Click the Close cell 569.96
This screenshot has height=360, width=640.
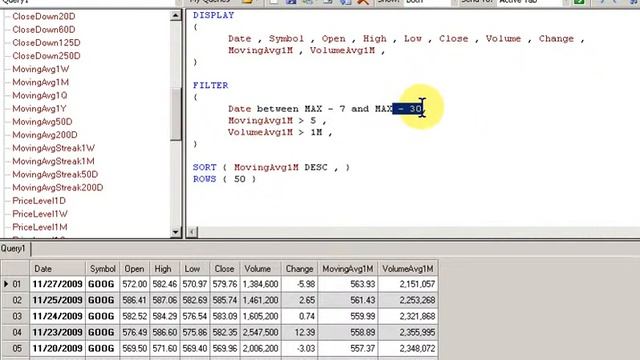click(225, 349)
